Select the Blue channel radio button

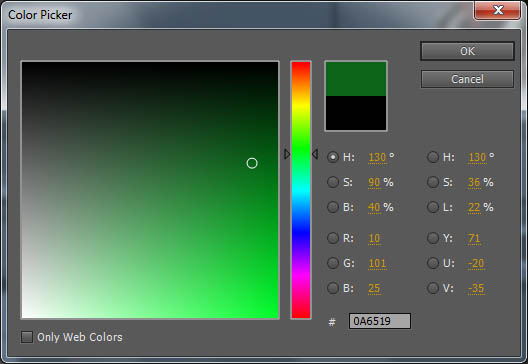[333, 288]
